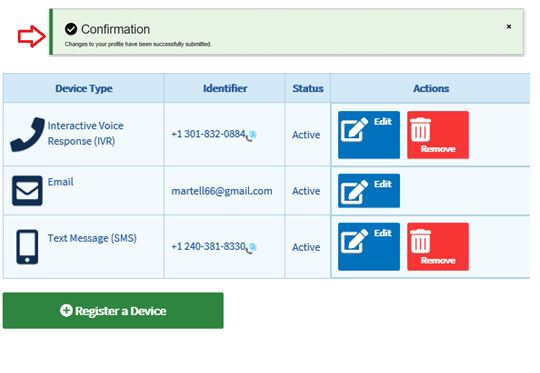Screen dimensions: 540x373
Task: Click call icon beside +1 240-381-8330
Action: pos(251,249)
